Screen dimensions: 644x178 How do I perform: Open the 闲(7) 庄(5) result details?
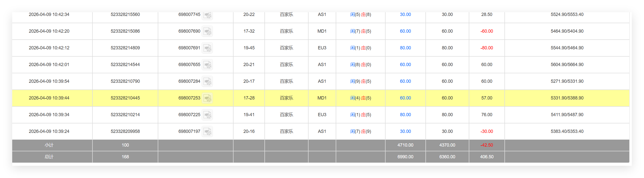pyautogui.click(x=360, y=31)
